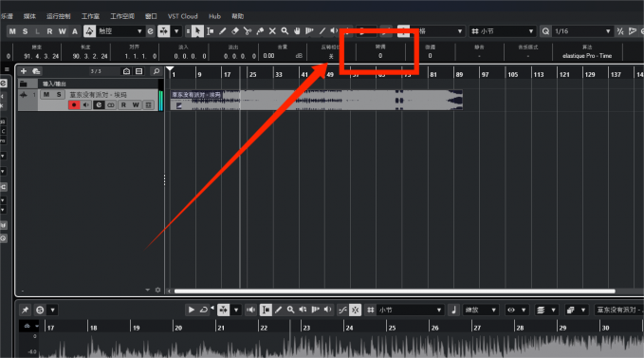Click the horizontal scrollbar of project timeline
This screenshot has height=358, width=644.
[395, 291]
